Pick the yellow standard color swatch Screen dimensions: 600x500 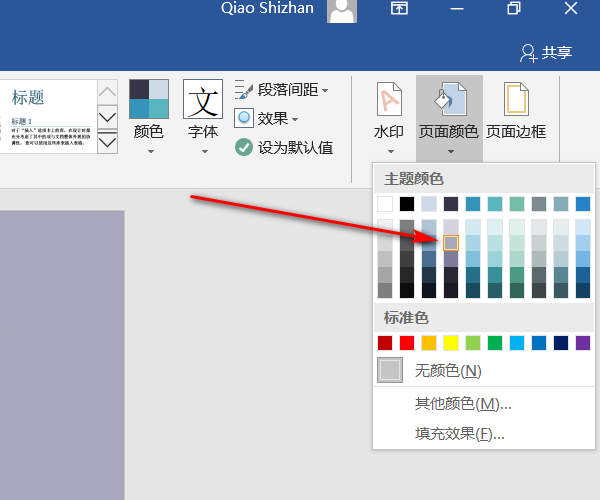pyautogui.click(x=451, y=343)
